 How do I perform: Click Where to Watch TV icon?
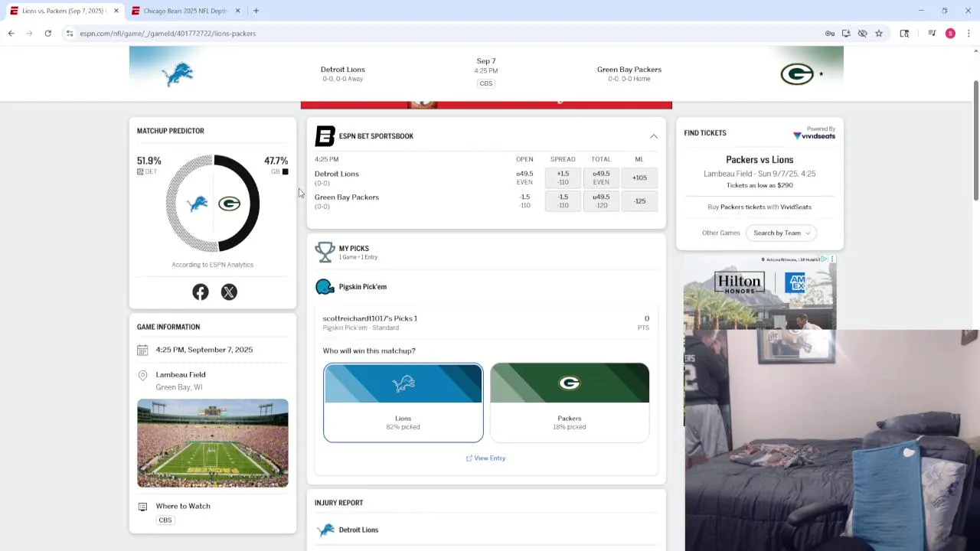click(142, 507)
